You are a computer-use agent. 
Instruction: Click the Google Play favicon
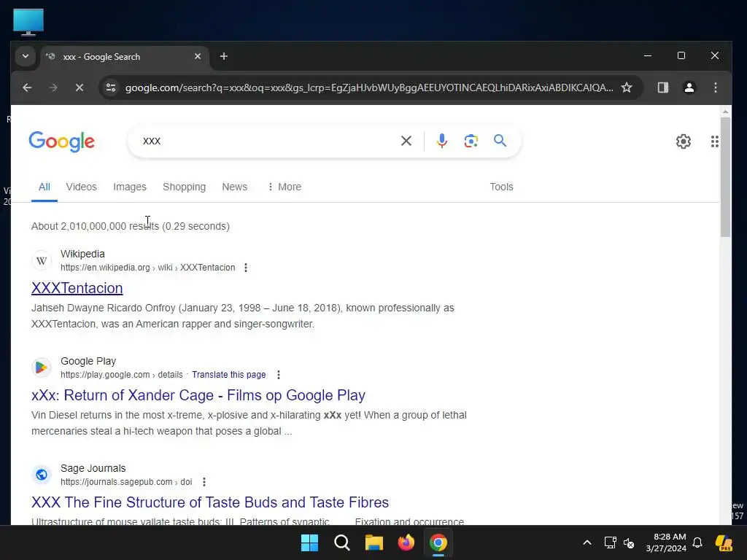[42, 367]
